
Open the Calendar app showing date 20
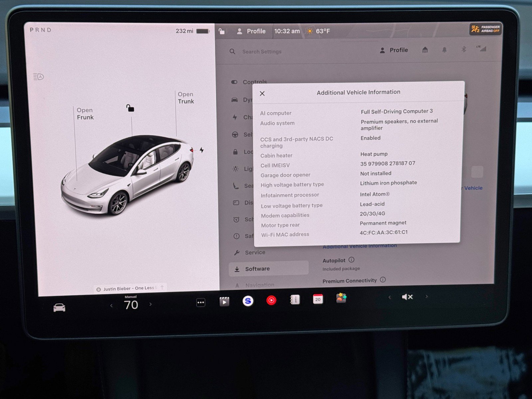click(x=318, y=299)
